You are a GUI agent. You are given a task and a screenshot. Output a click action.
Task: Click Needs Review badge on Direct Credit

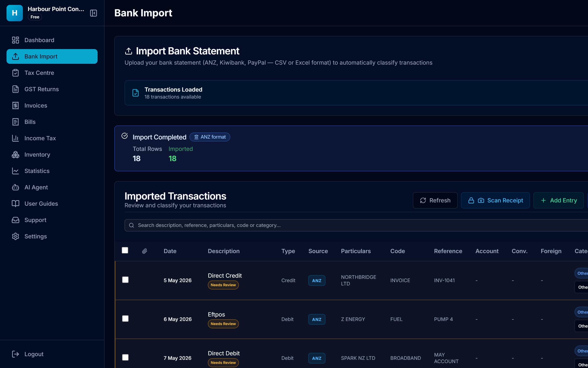223,285
